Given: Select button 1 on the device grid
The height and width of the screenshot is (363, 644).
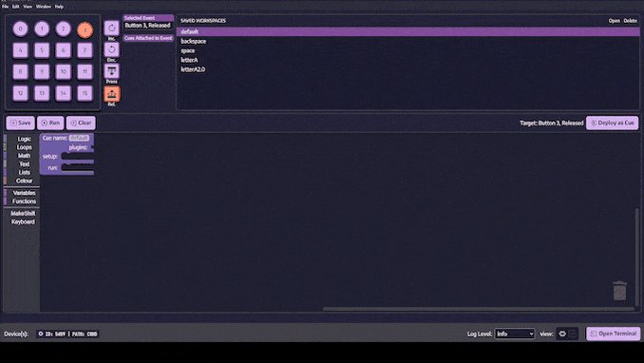Looking at the screenshot, I should coord(42,29).
